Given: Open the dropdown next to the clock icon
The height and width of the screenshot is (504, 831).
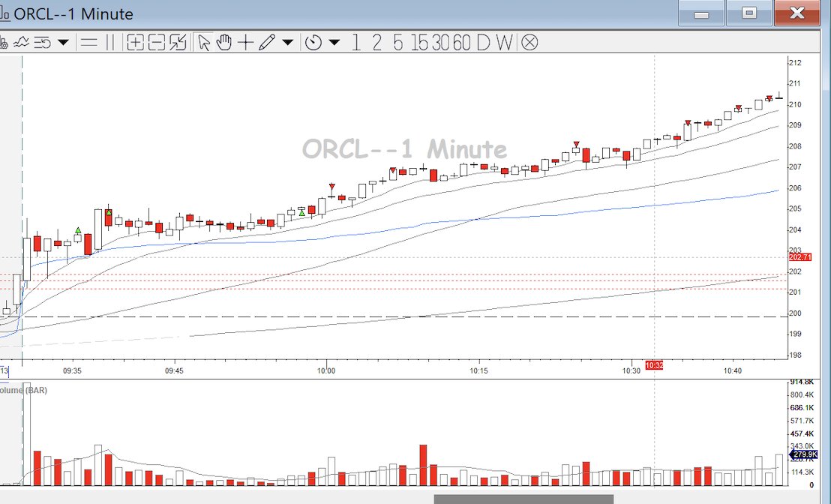Looking at the screenshot, I should pos(334,42).
